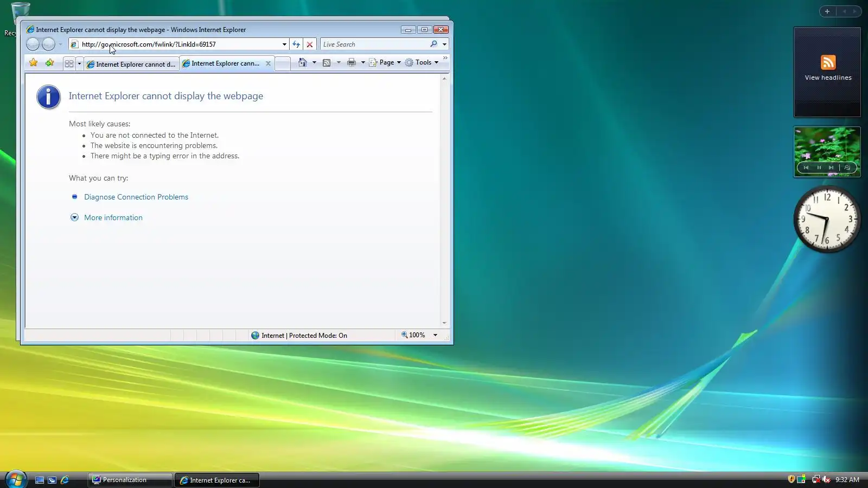Viewport: 868px width, 488px height.
Task: Switch to Personalization taskbar window
Action: point(130,480)
